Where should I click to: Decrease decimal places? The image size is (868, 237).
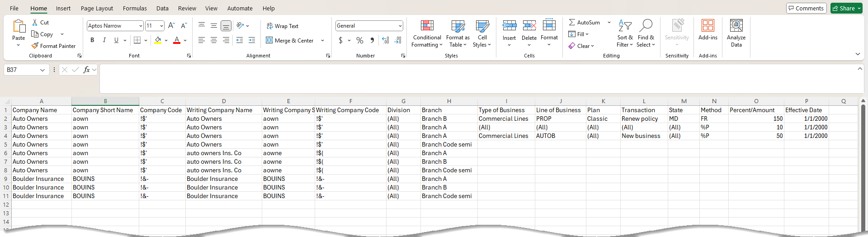(398, 40)
